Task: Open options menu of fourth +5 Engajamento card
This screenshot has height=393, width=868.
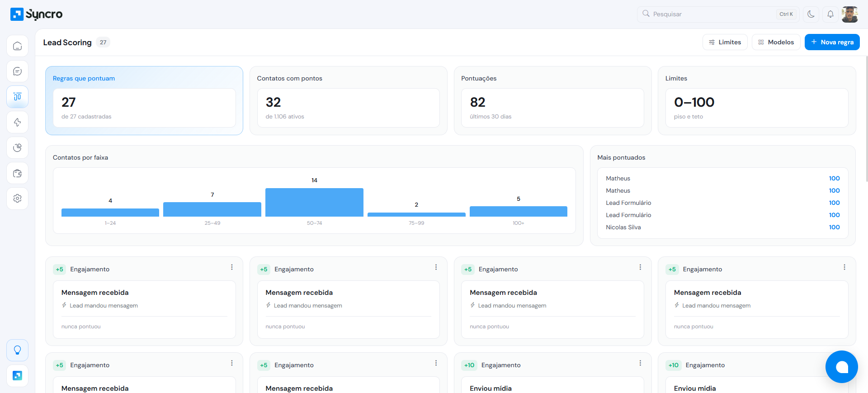Action: (x=844, y=267)
